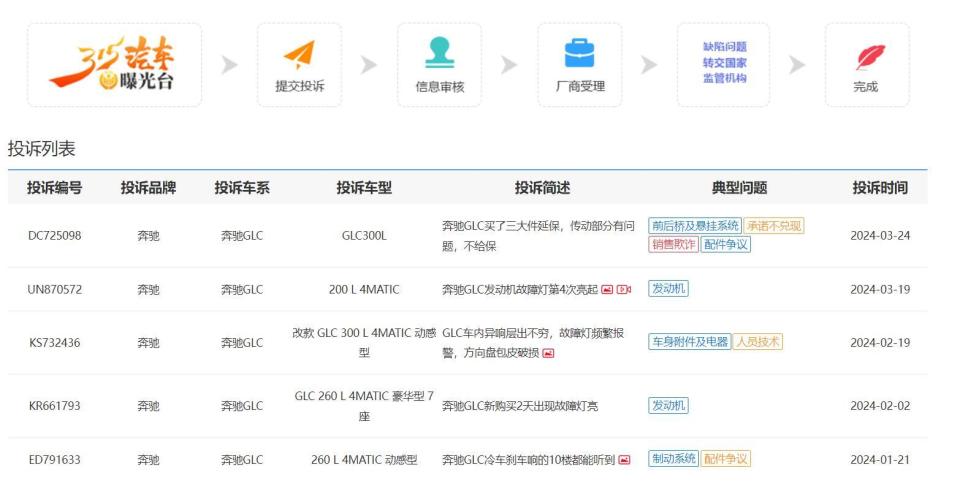Select the 承诺不兑现 tag

774,226
